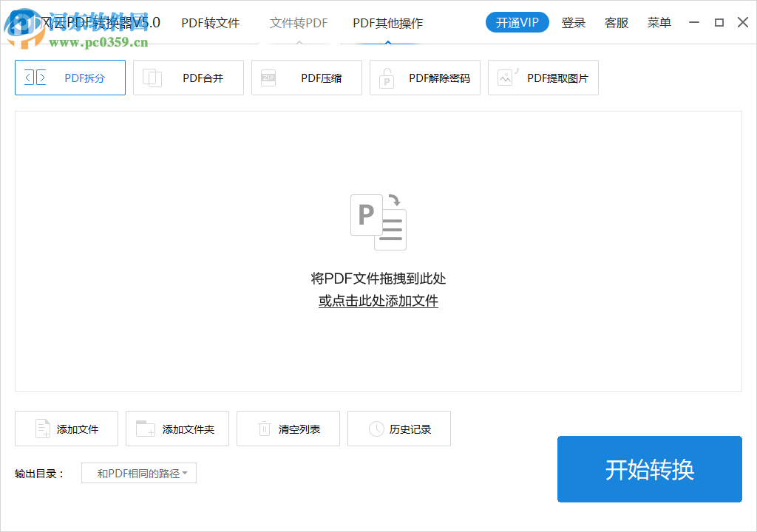
Task: Click 或点击此处添加文件 to add files
Action: (x=378, y=301)
